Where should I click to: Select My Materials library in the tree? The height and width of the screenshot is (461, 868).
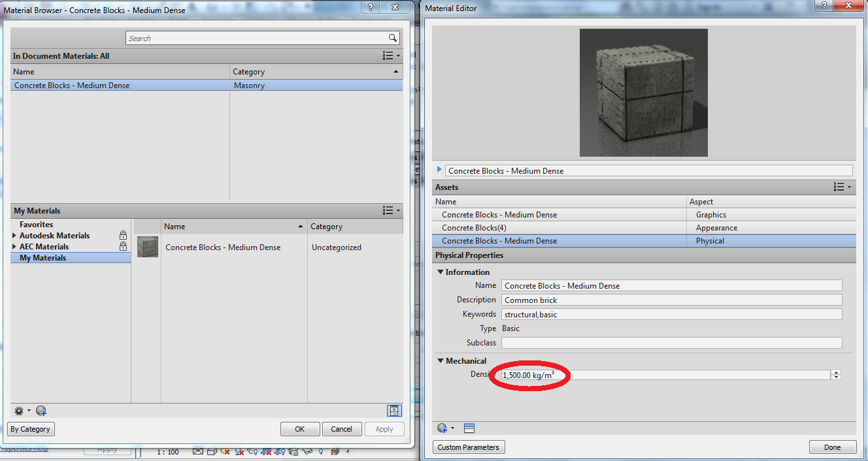(71, 258)
